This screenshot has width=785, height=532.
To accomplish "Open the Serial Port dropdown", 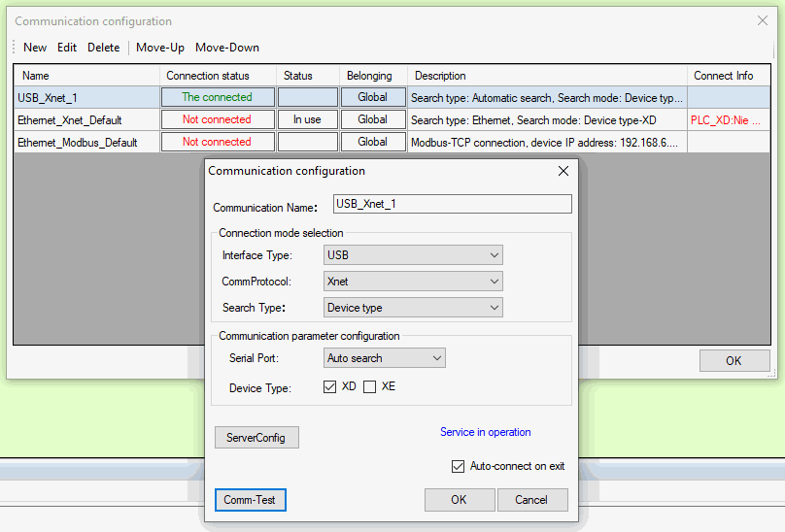I will point(385,358).
